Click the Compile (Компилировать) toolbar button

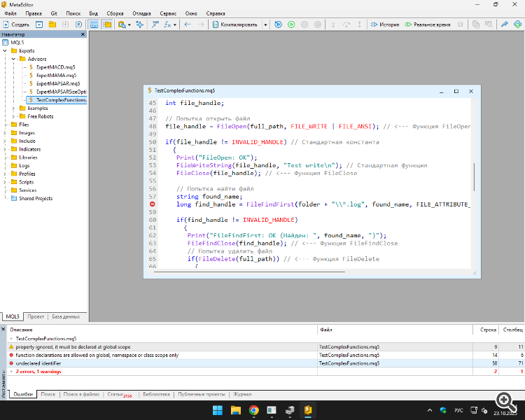coord(235,24)
